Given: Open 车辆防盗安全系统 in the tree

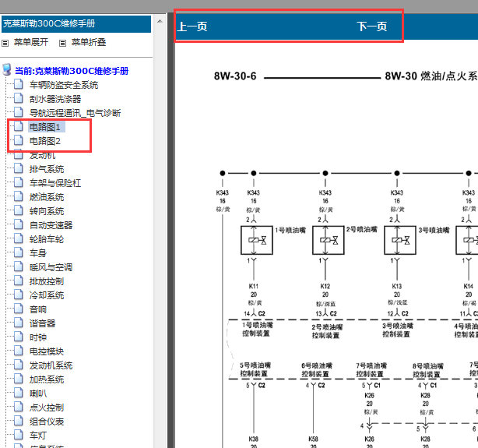Looking at the screenshot, I should click(64, 85).
